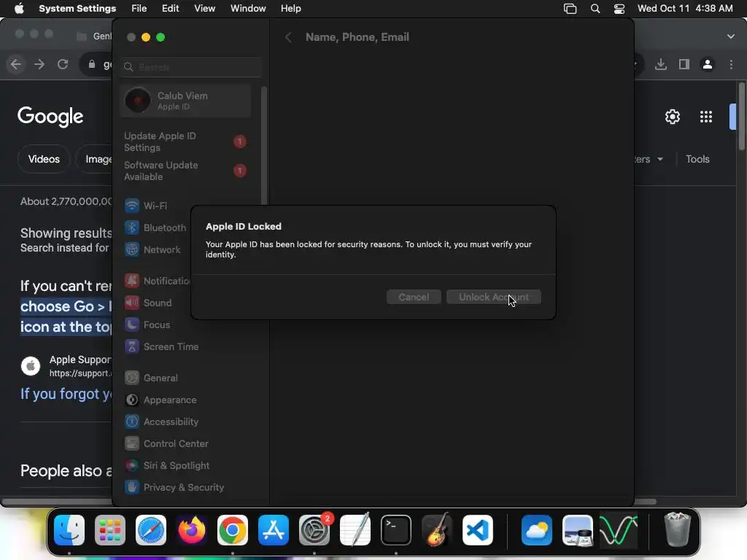Click the 'Search instead for' link

click(x=64, y=248)
